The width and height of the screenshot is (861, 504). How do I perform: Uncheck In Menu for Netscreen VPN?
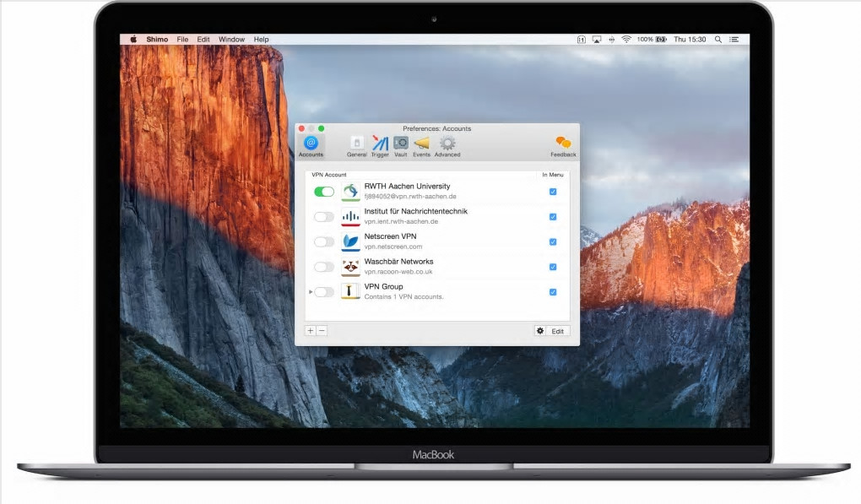[x=553, y=241]
